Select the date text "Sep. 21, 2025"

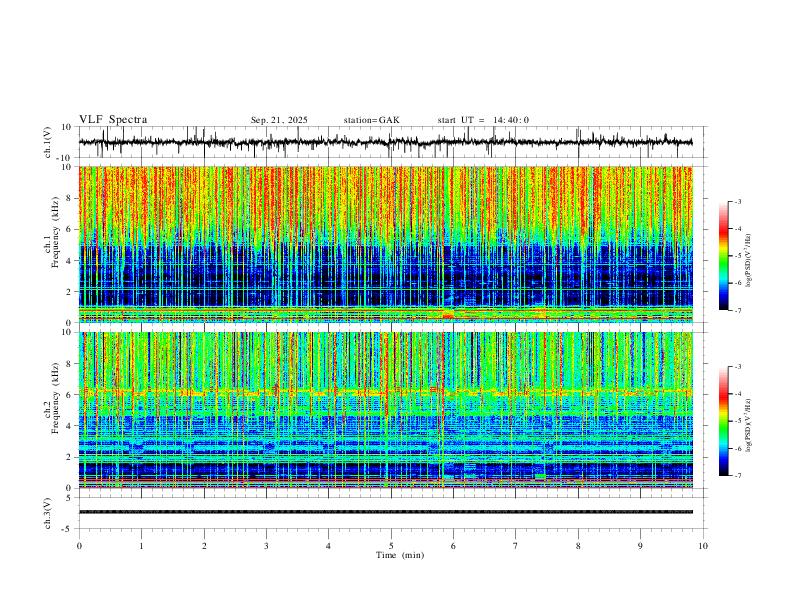coord(279,120)
